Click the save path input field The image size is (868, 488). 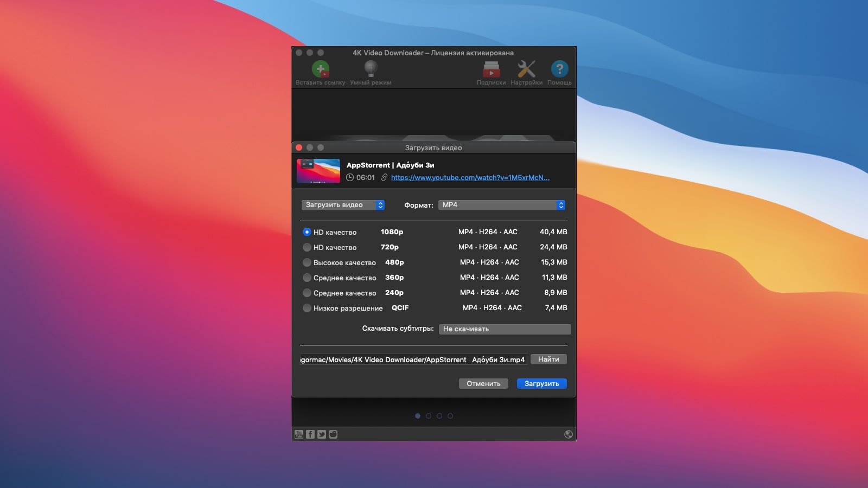point(413,359)
